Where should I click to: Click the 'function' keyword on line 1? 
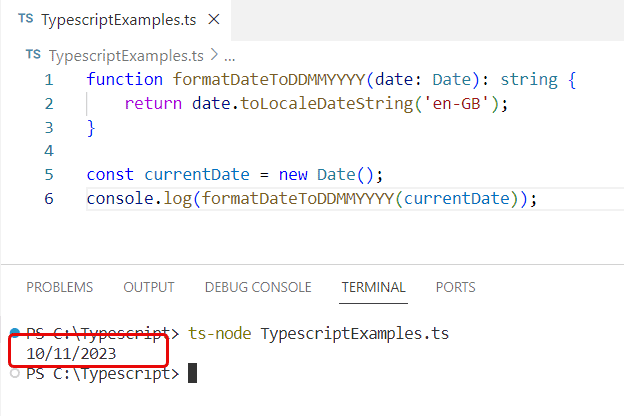(125, 79)
